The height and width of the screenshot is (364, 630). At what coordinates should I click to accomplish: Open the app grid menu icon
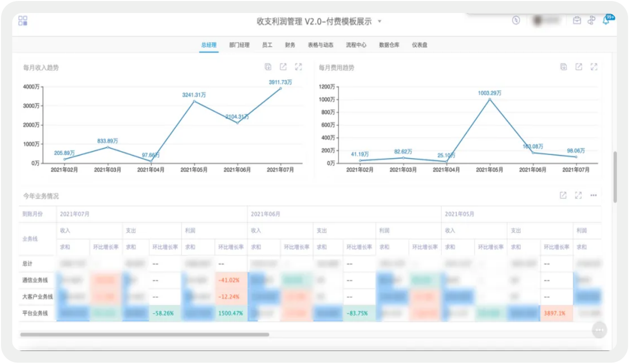(23, 21)
